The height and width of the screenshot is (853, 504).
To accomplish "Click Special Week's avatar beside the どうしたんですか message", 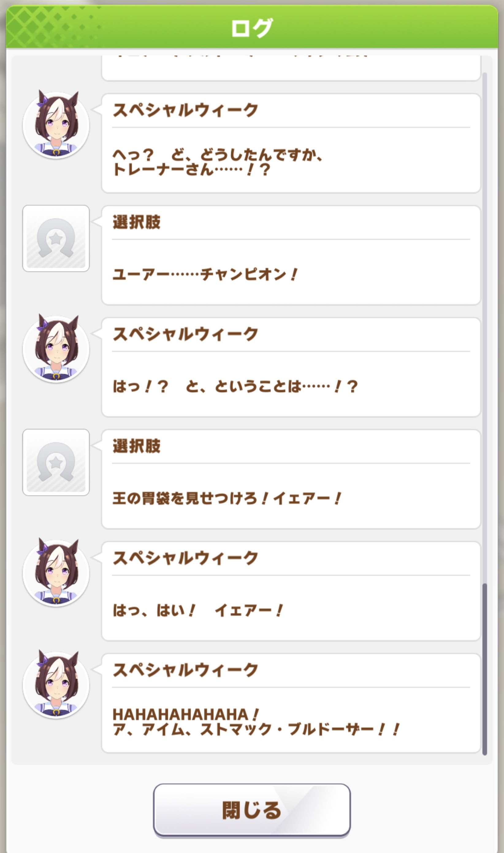I will tap(56, 125).
